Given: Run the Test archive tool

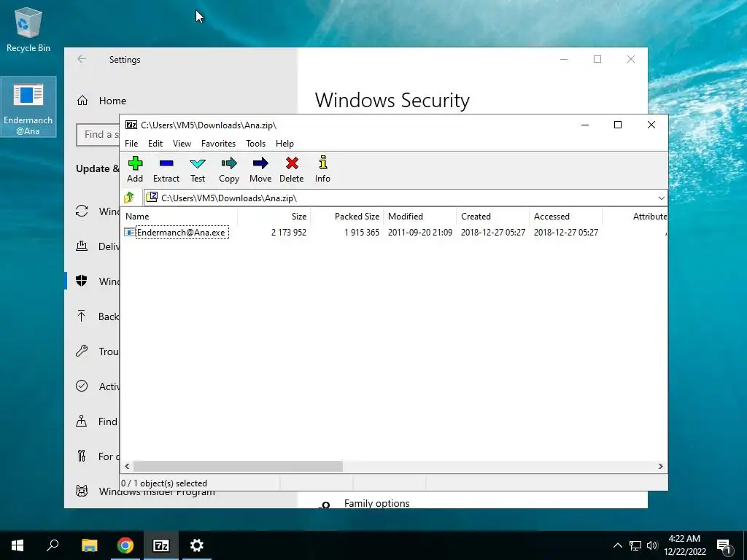Looking at the screenshot, I should 198,169.
